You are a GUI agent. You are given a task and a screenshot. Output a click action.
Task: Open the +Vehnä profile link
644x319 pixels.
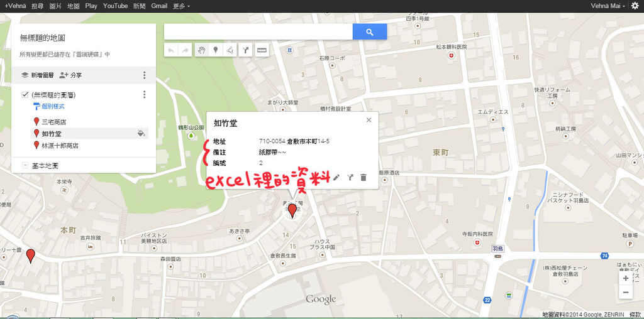(x=15, y=6)
